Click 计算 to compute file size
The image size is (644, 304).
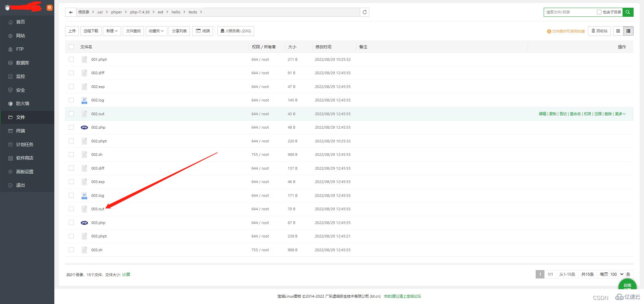point(126,275)
